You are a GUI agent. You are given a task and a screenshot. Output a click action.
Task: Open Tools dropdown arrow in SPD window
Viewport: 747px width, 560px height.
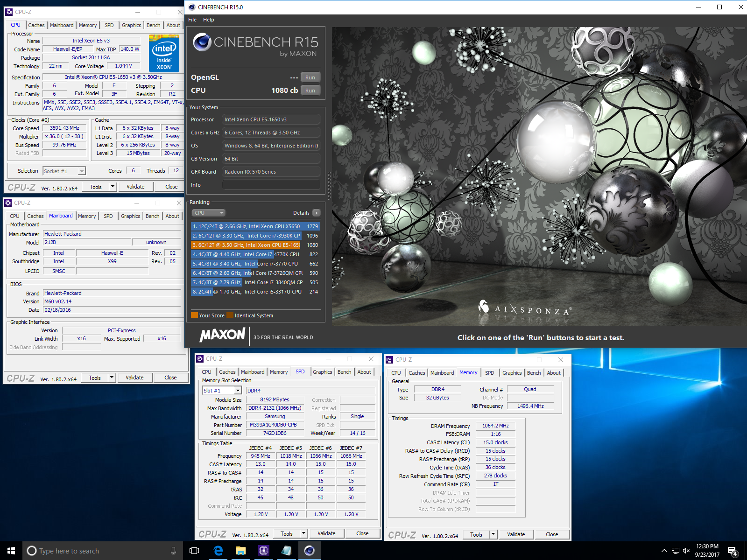pyautogui.click(x=303, y=533)
